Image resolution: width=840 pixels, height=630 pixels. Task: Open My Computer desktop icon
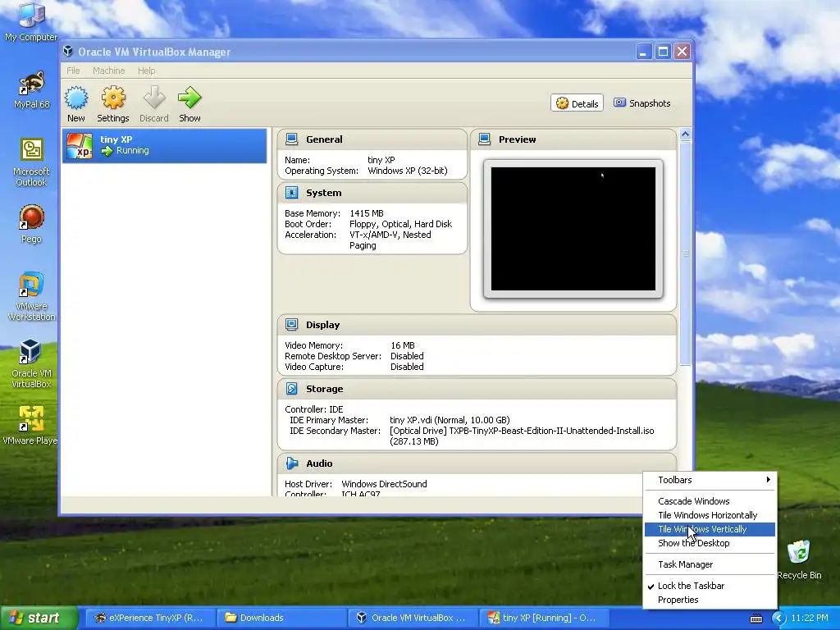[x=31, y=22]
